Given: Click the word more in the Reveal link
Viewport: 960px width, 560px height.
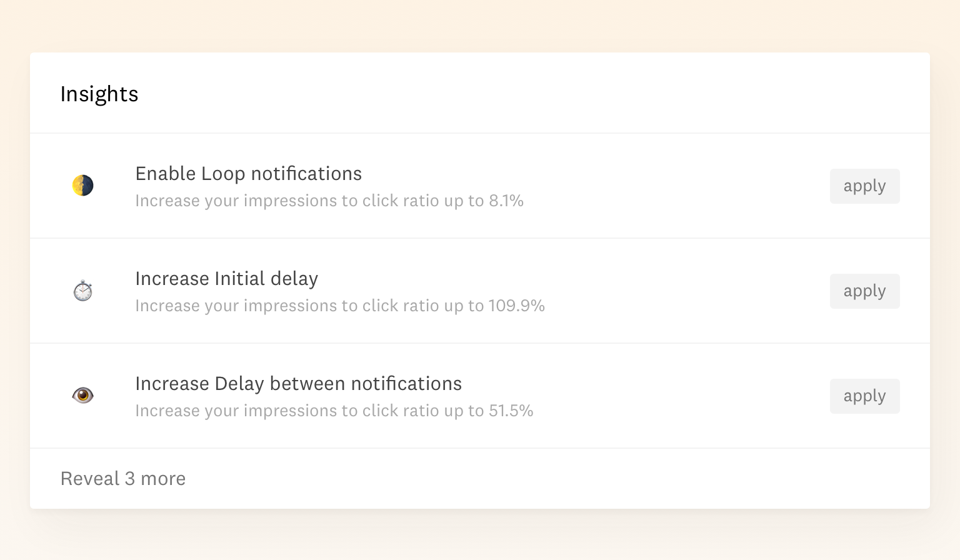Looking at the screenshot, I should pos(163,479).
